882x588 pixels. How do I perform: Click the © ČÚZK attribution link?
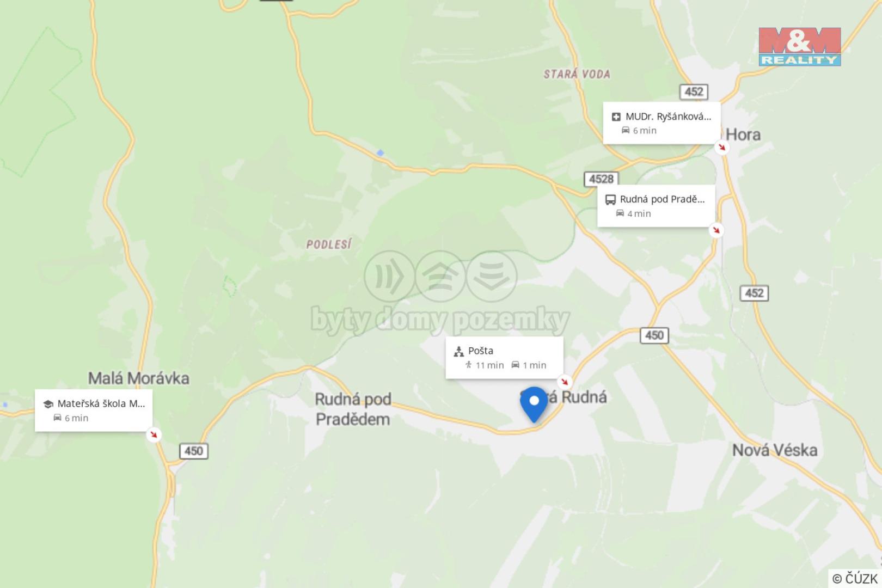coord(855,578)
